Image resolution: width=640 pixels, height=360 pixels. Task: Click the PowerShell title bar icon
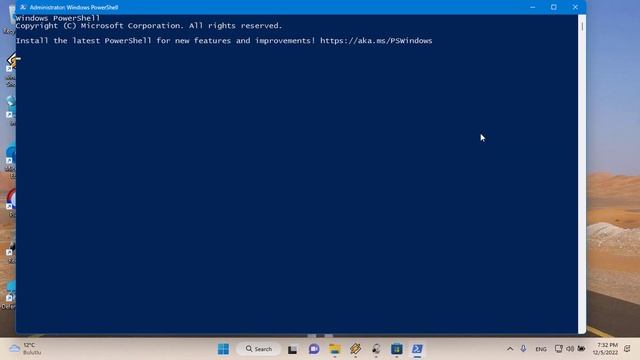pos(23,7)
